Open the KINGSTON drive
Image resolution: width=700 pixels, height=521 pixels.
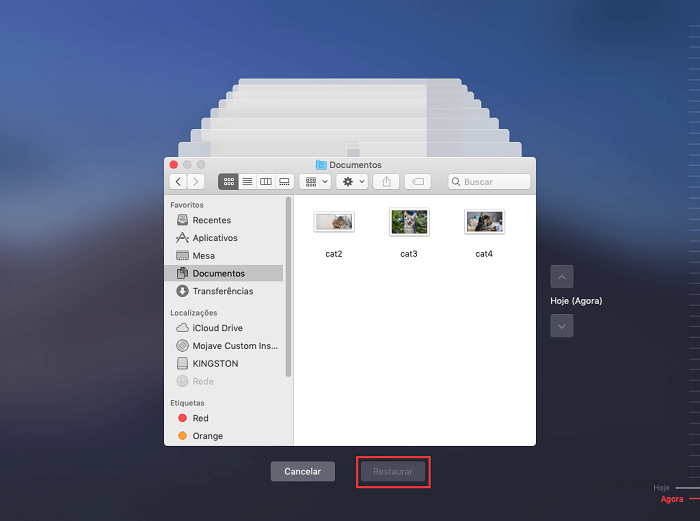tap(224, 364)
